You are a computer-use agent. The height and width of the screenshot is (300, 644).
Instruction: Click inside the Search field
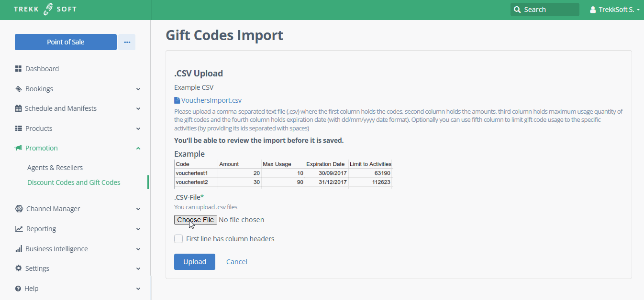(x=545, y=9)
